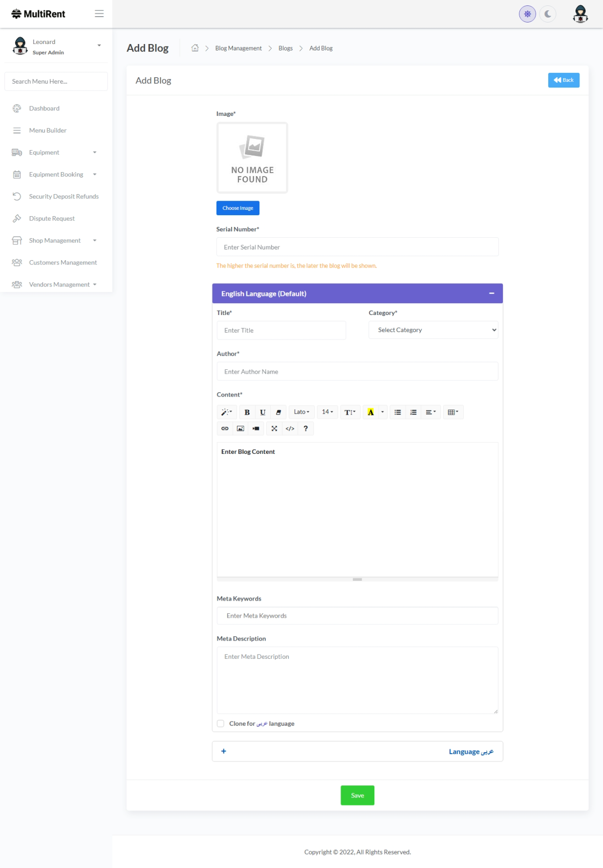The height and width of the screenshot is (868, 603).
Task: Insert a link using the chain icon
Action: coord(225,429)
